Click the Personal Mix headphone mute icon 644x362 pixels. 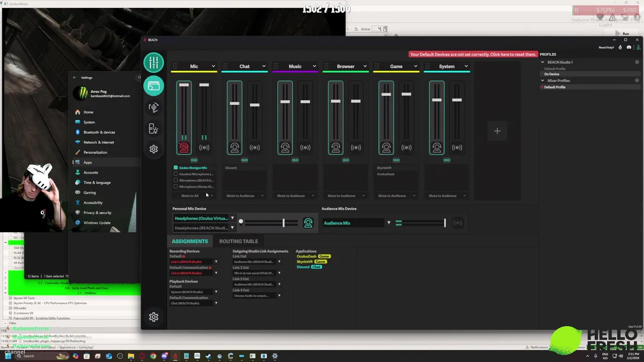[x=308, y=223]
